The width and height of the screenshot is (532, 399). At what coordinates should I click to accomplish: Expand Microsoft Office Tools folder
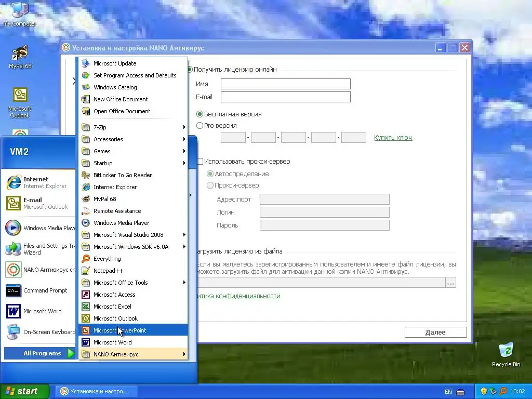click(133, 283)
